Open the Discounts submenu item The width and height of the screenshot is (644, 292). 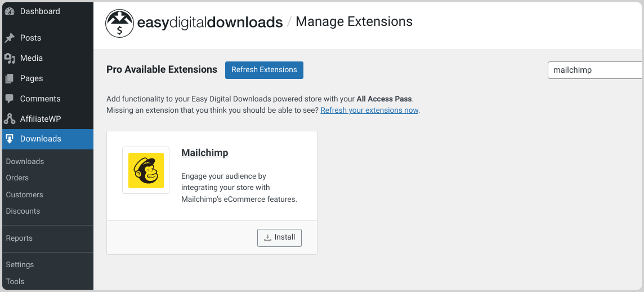(23, 211)
